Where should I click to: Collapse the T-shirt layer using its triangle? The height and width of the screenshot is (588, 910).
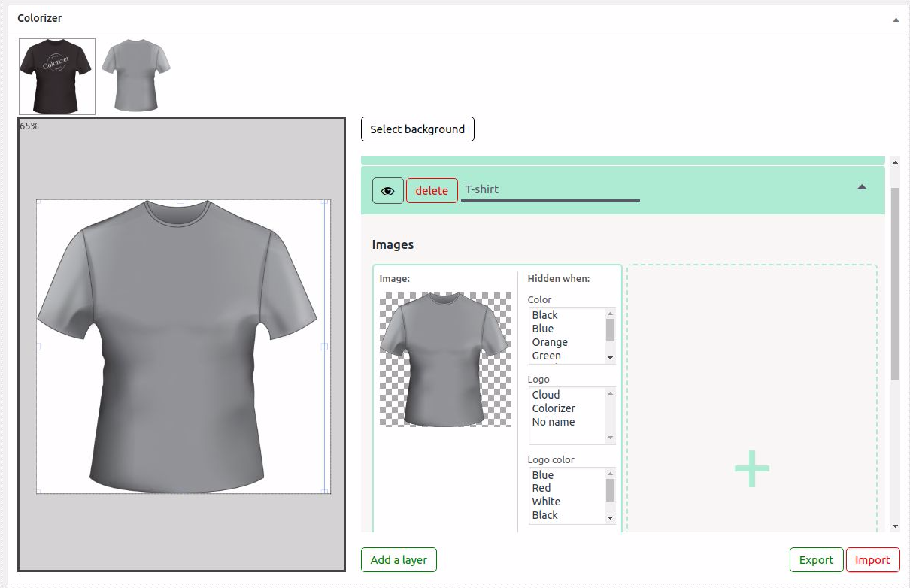point(861,186)
